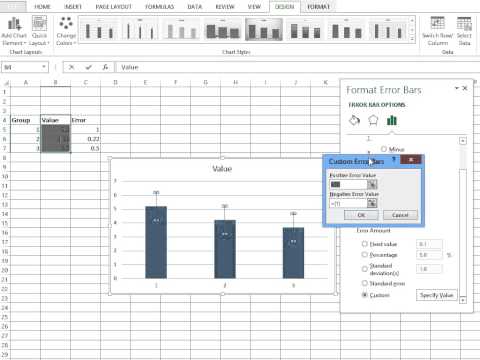Click the chart title Value
The height and width of the screenshot is (360, 480).
click(222, 169)
